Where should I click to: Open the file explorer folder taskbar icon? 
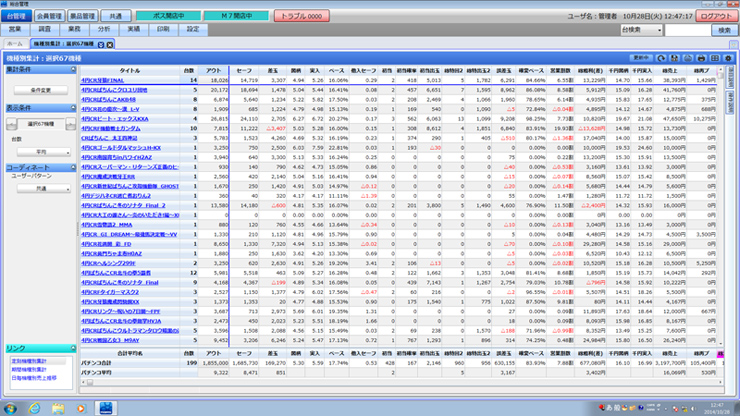(x=58, y=408)
